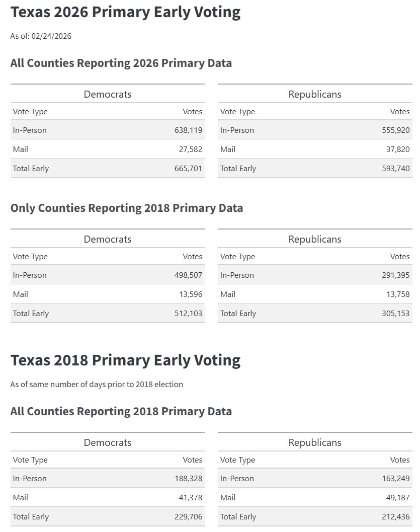420x532 pixels.
Task: Click the Republicans in-person value 555,920
Action: (395, 130)
